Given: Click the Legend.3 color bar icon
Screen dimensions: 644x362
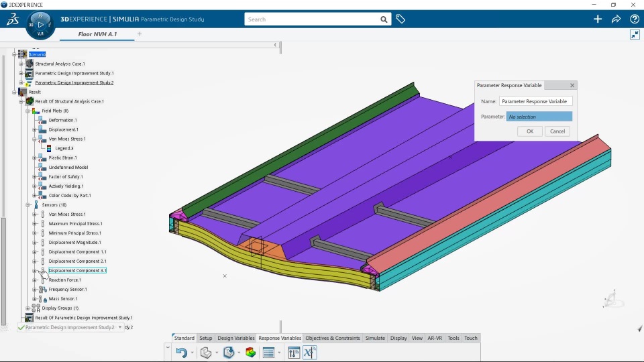Looking at the screenshot, I should pos(49,148).
